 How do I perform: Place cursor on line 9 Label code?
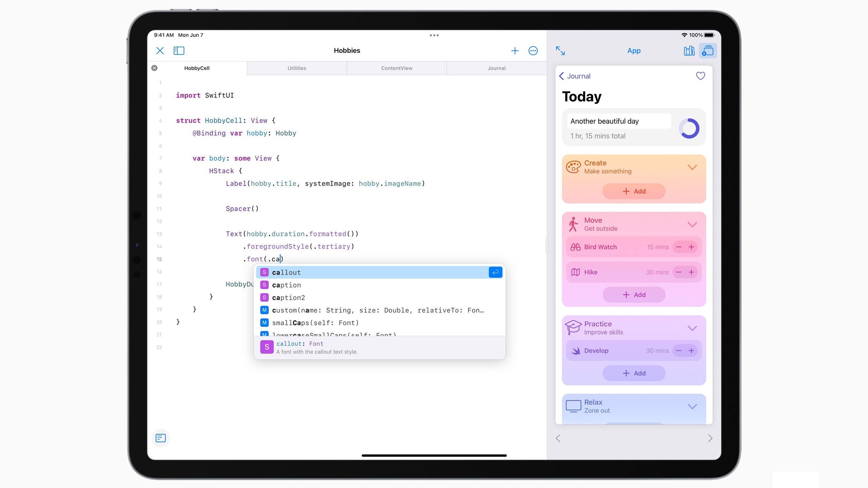(x=325, y=184)
